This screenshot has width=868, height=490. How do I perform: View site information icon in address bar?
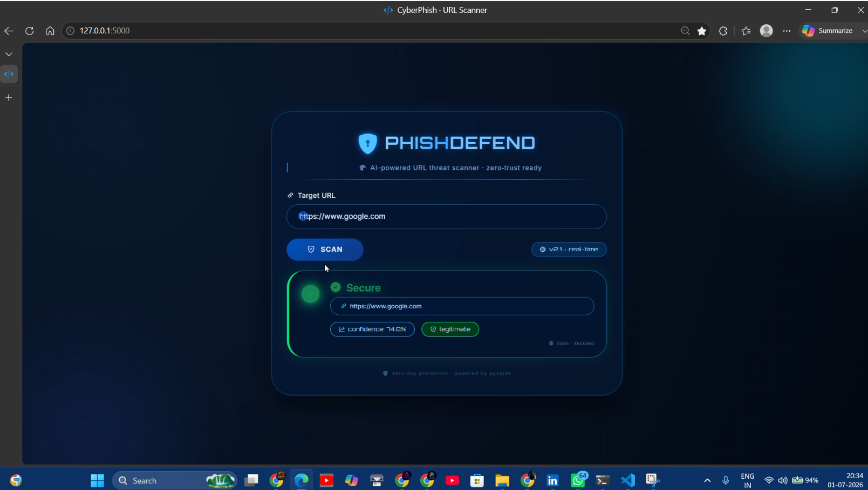pyautogui.click(x=70, y=31)
